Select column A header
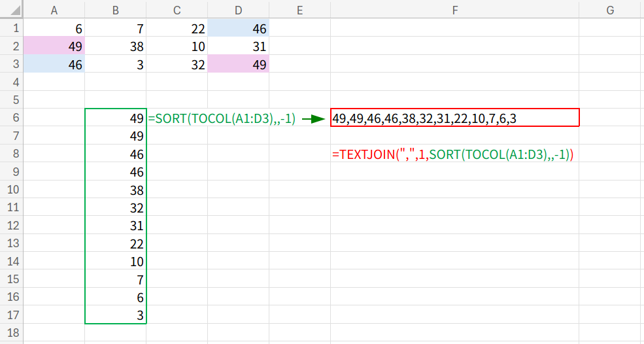The image size is (644, 344). coord(54,9)
